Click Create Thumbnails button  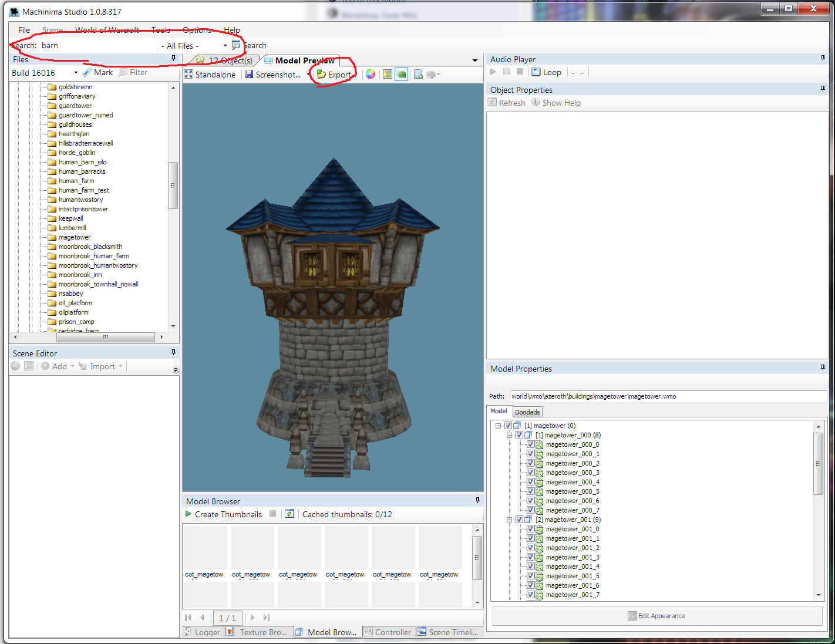pyautogui.click(x=224, y=514)
